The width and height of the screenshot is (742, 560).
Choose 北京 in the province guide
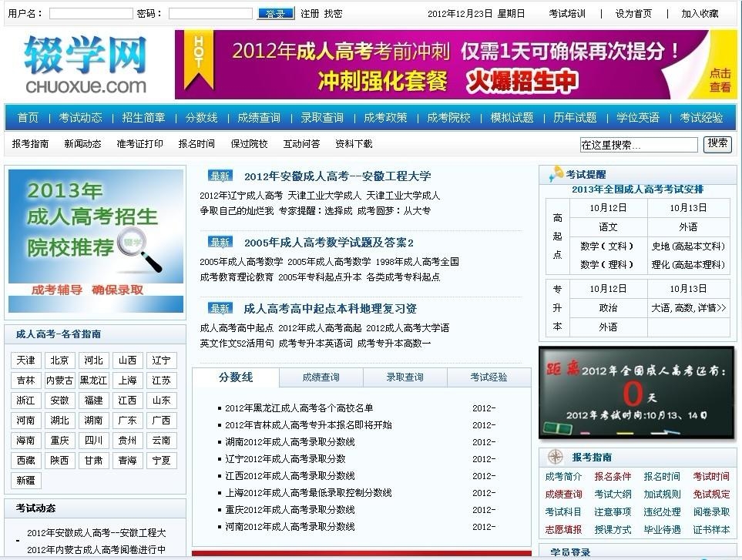pyautogui.click(x=59, y=360)
